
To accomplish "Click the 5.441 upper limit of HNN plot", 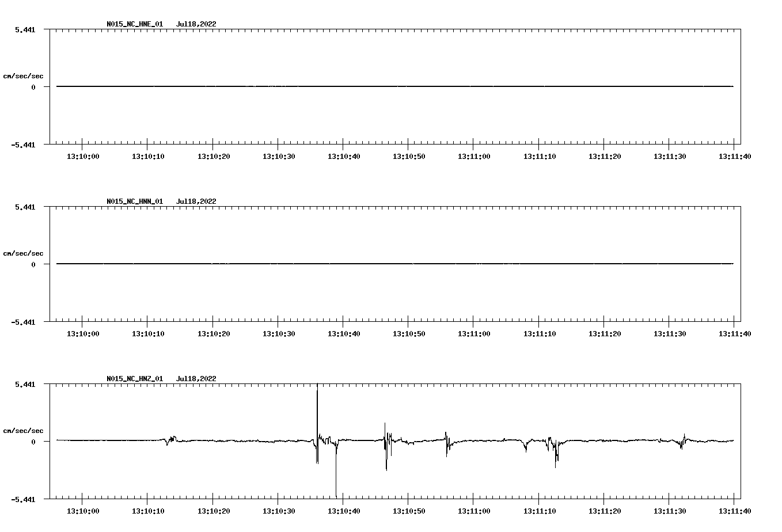I will tap(25, 207).
